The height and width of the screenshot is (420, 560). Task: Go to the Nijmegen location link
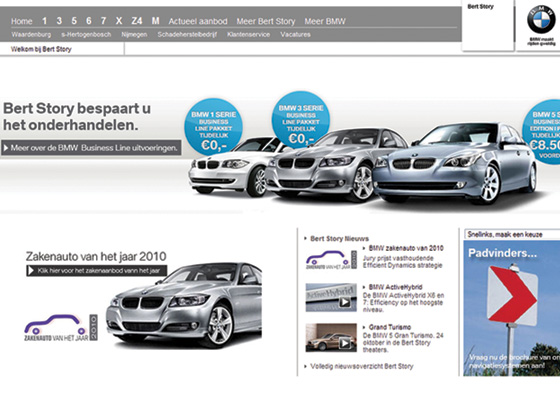pos(134,35)
